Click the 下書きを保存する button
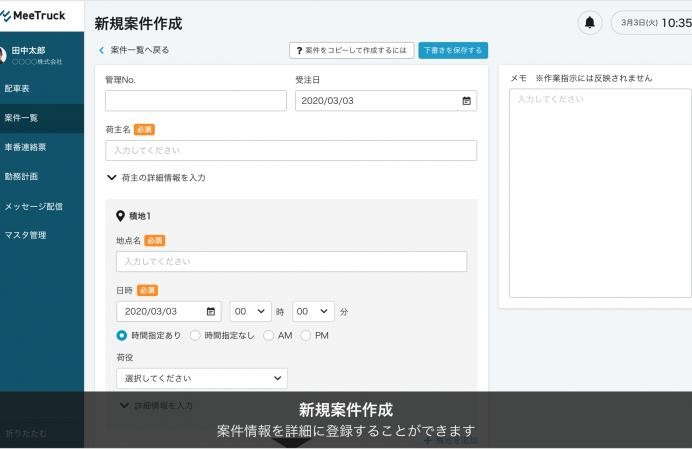Viewport: 692px width, 449px height. point(452,50)
